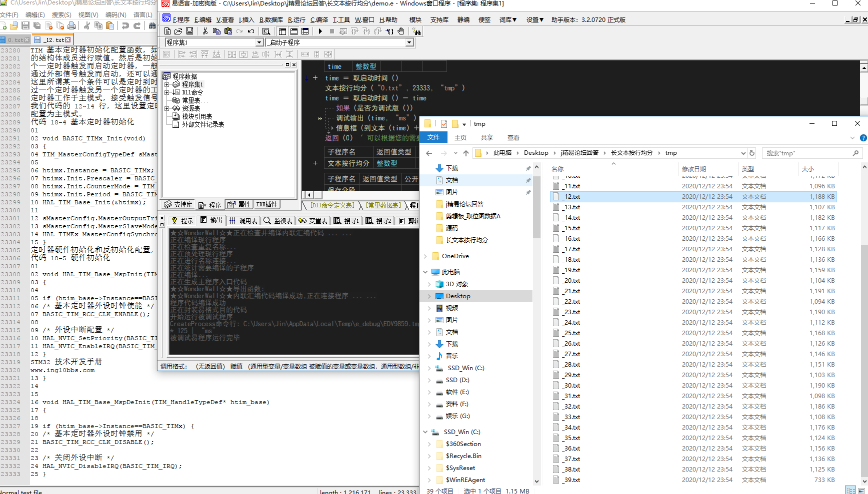
Task: Click Save icon in E-language toolbar
Action: tap(189, 31)
